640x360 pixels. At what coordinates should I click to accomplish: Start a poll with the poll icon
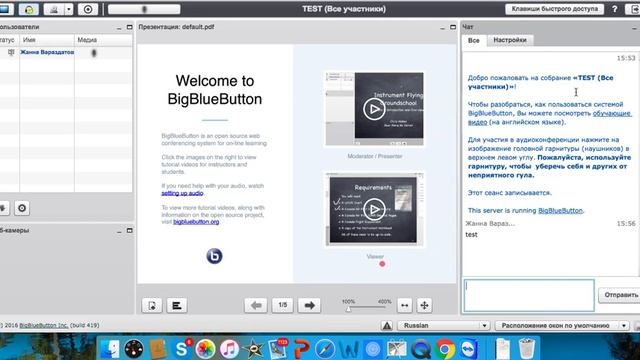177,305
